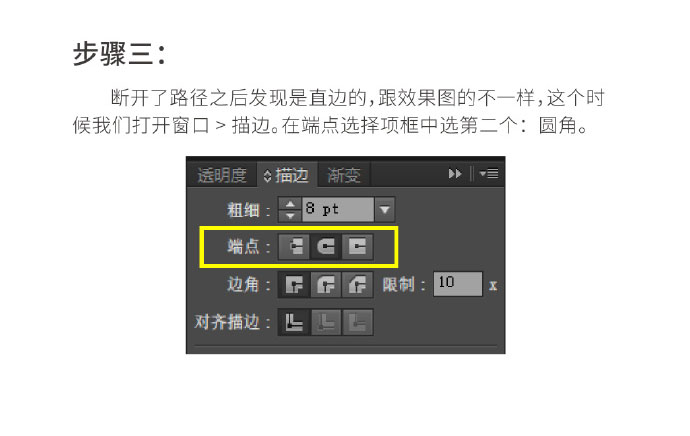
Task: Click the miter limit field showing 10
Action: [458, 284]
